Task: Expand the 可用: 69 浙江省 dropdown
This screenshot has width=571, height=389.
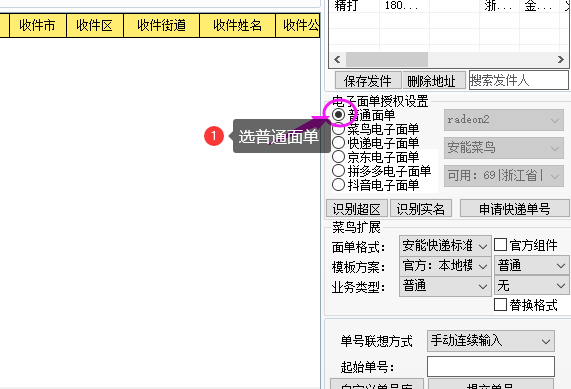Action: tap(504, 176)
